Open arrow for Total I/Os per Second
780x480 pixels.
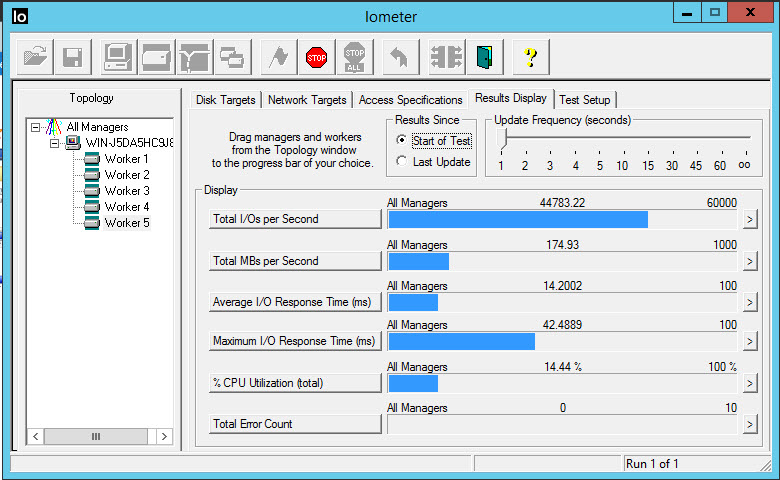point(750,219)
